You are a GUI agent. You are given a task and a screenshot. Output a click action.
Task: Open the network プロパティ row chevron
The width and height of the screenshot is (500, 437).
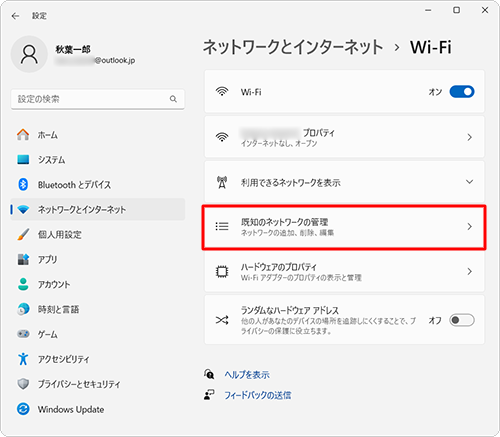(469, 137)
